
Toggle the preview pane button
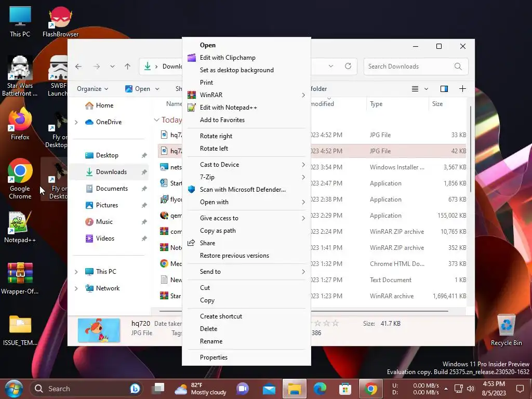click(444, 89)
